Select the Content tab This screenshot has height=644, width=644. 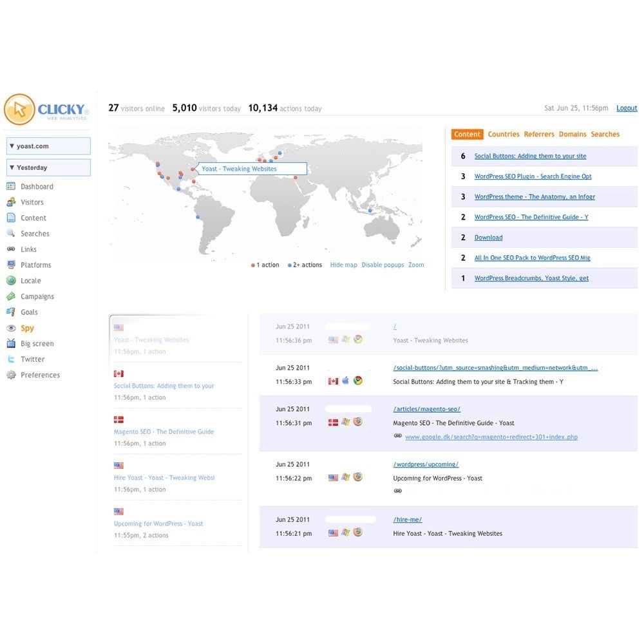pos(467,135)
